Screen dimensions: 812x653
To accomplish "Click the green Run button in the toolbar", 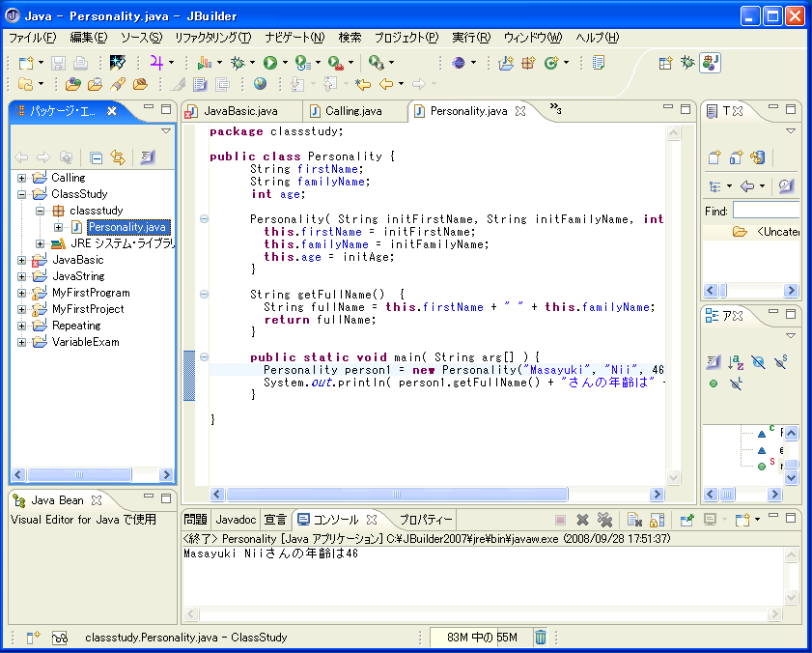I will pos(270,63).
